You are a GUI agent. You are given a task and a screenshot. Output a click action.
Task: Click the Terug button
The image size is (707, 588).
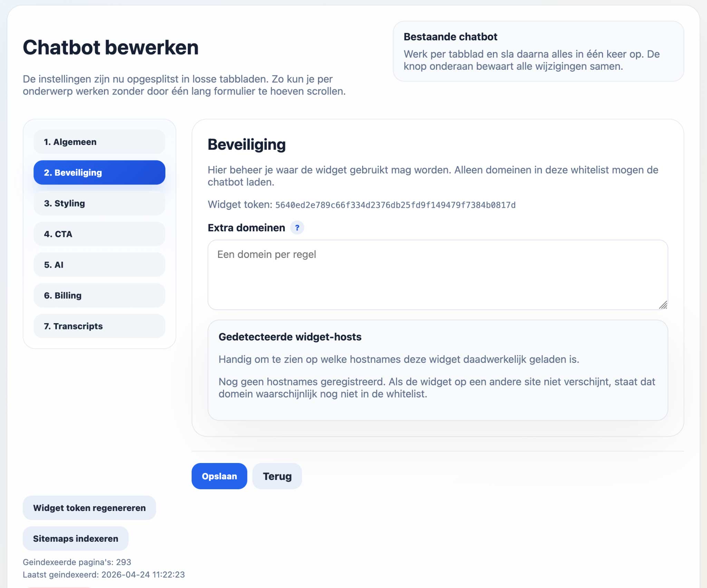(x=277, y=476)
